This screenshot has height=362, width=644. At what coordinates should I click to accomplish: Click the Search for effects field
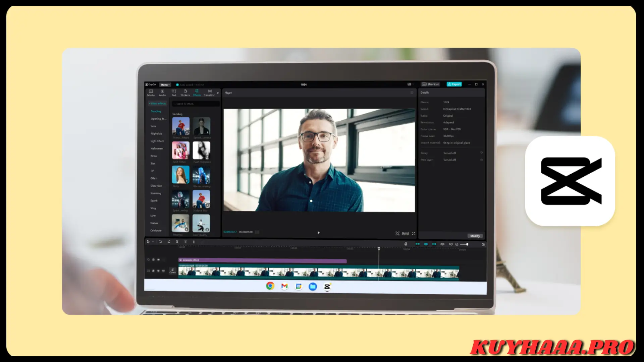tap(196, 104)
